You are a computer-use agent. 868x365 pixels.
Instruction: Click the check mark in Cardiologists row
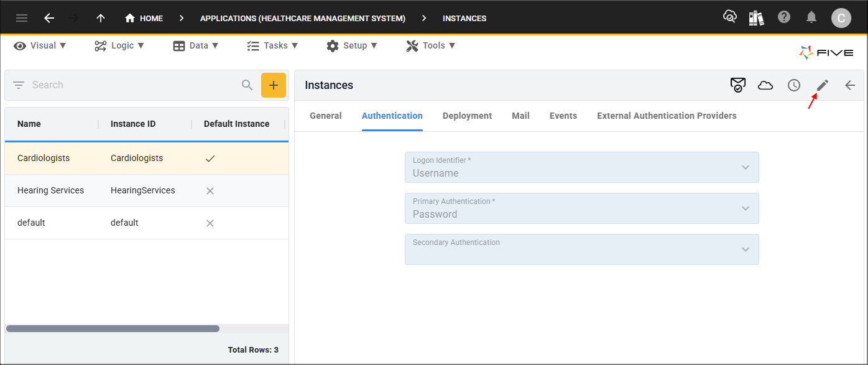pyautogui.click(x=210, y=159)
